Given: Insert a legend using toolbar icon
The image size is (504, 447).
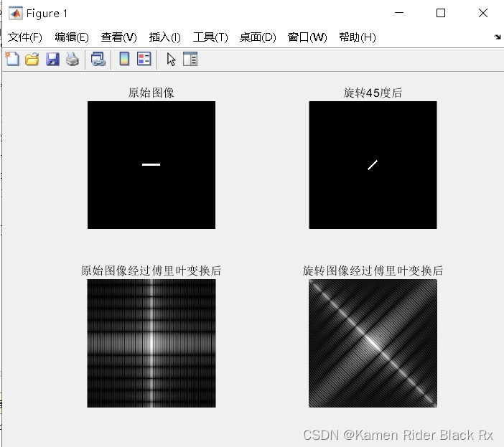Looking at the screenshot, I should pyautogui.click(x=144, y=59).
